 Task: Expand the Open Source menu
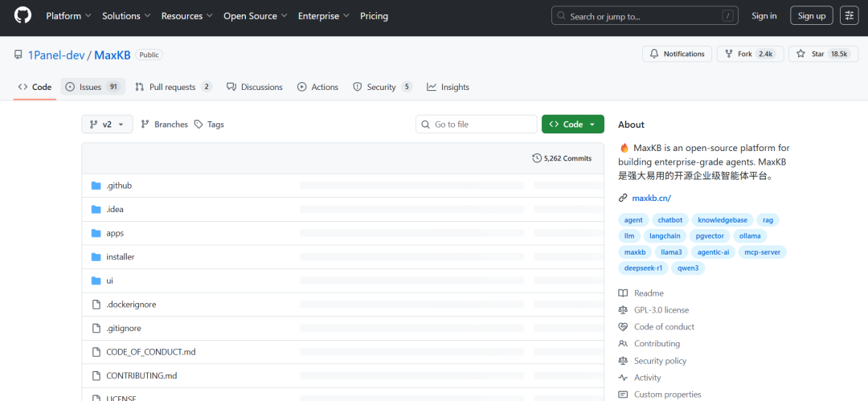tap(256, 16)
